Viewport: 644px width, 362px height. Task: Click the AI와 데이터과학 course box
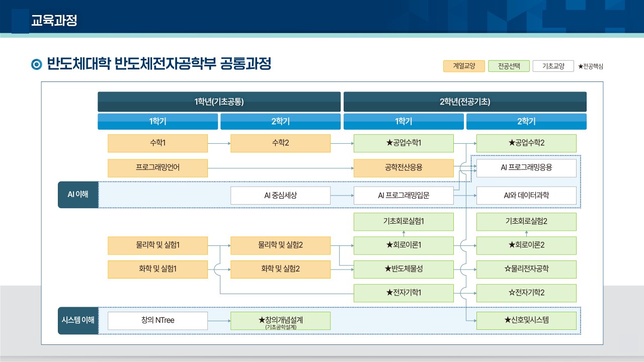526,196
